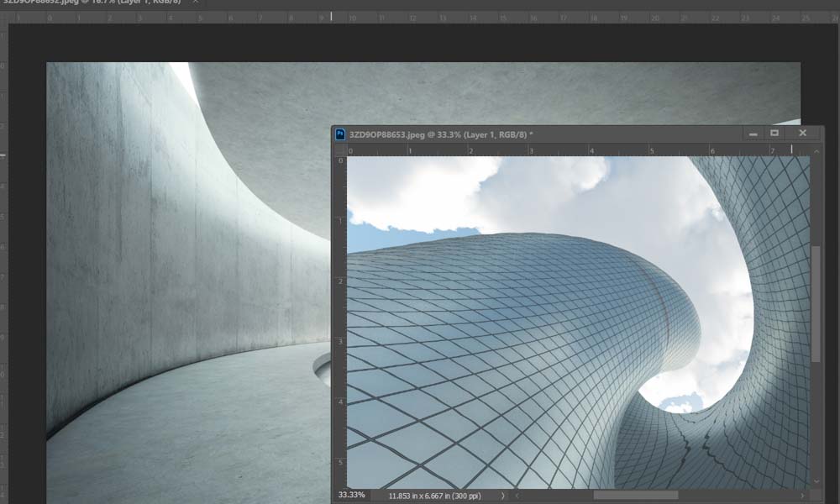This screenshot has height=504, width=840.
Task: Click the ruler origin corner of the background document
Action: pyautogui.click(x=3, y=16)
